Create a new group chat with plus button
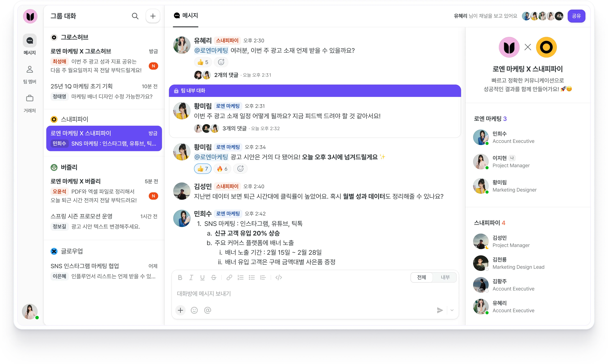 (153, 16)
